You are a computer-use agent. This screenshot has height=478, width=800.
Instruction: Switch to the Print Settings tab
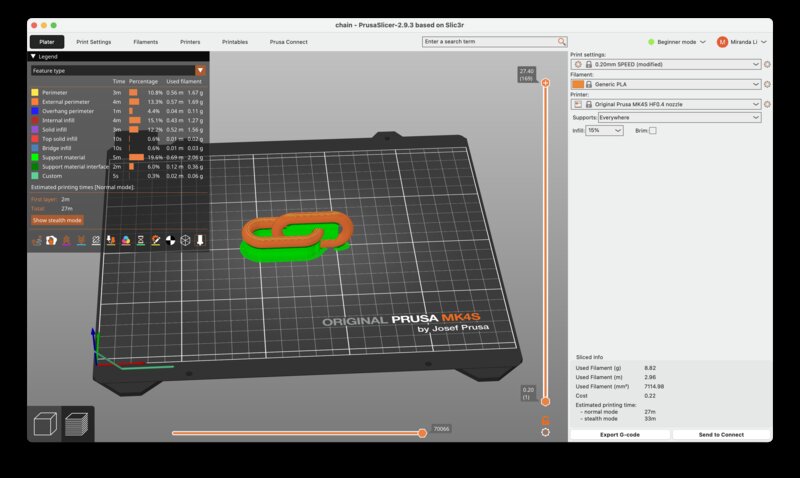(x=94, y=42)
